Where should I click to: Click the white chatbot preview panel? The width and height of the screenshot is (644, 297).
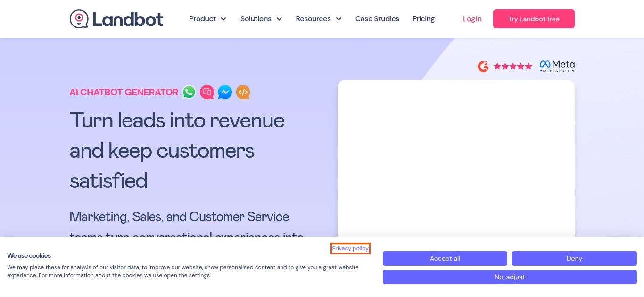[x=456, y=158]
